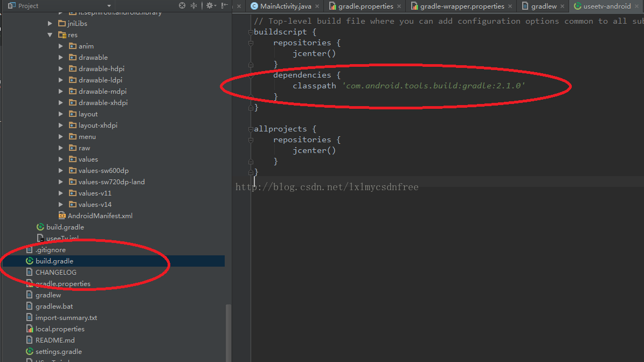644x362 pixels.
Task: Switch to the MainActivity.java tab
Action: 286,6
